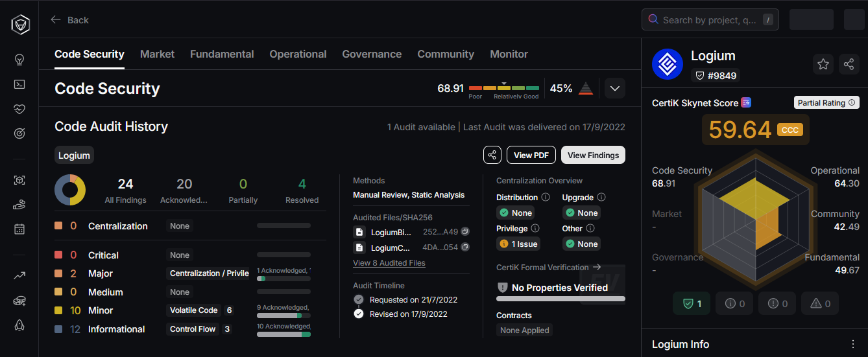Favorite Logium with the star icon
868x357 pixels.
(x=823, y=64)
